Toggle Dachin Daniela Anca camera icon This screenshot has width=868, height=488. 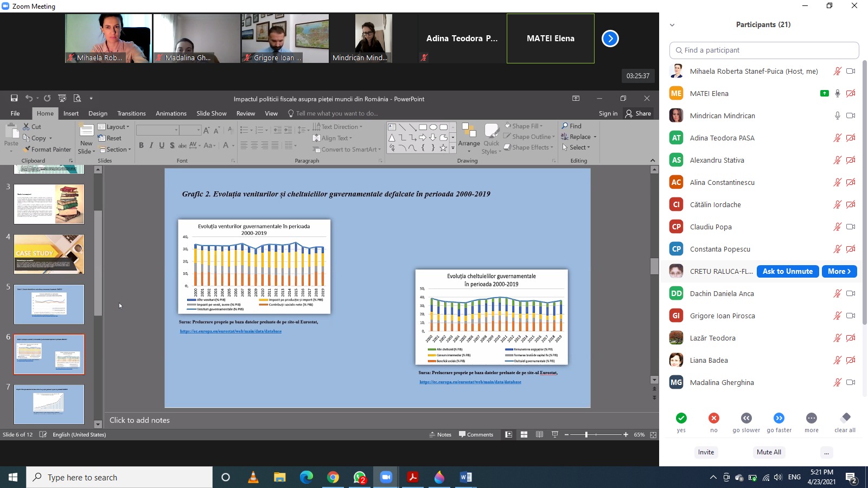[x=851, y=293]
